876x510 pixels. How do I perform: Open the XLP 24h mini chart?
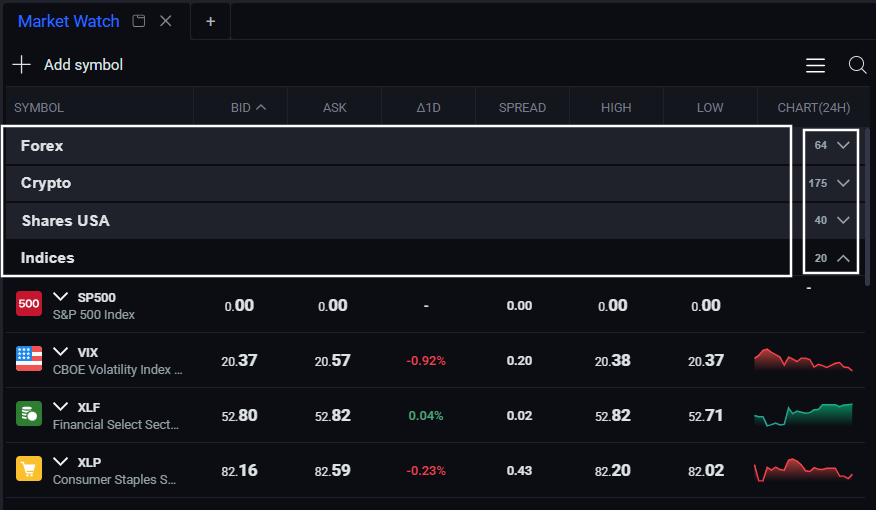pos(803,470)
